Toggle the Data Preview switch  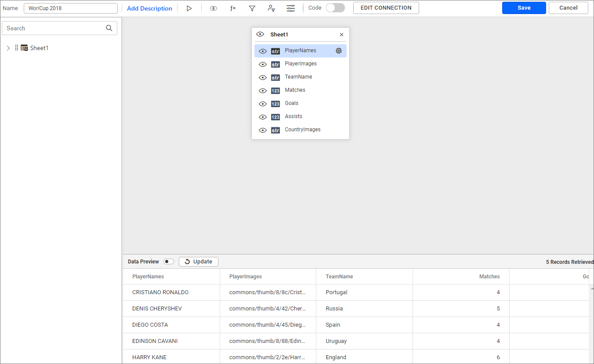168,262
